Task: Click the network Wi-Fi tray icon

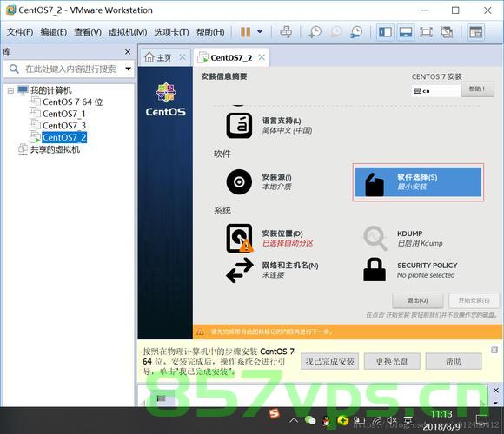Action: coord(377,421)
